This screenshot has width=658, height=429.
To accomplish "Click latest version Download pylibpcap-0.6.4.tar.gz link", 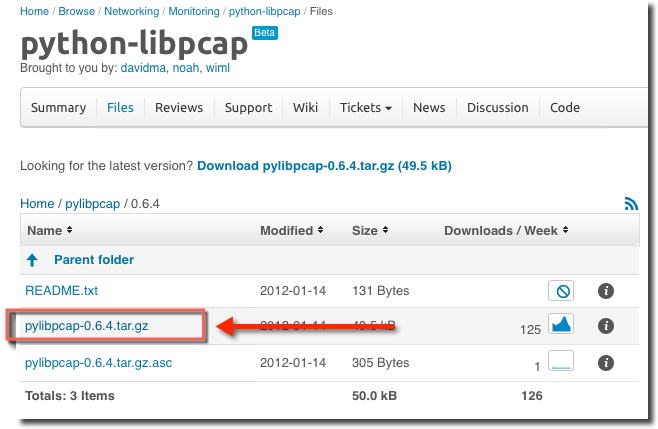I will point(324,166).
